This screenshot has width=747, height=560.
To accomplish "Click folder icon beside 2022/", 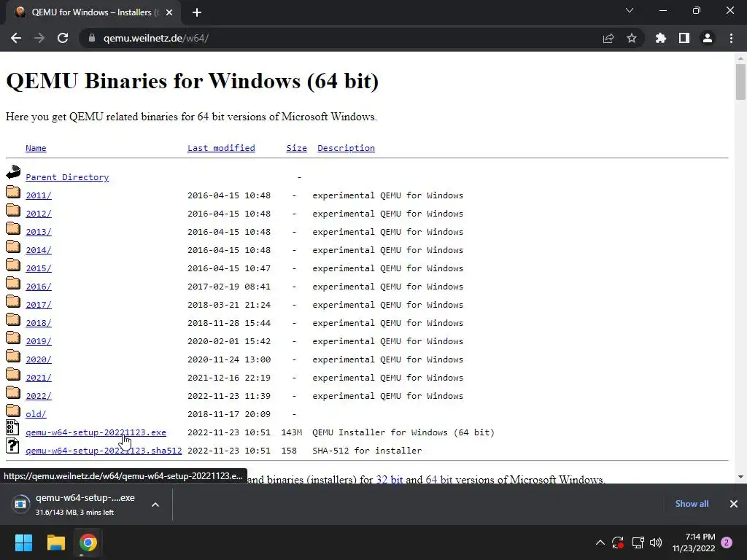I will click(13, 392).
